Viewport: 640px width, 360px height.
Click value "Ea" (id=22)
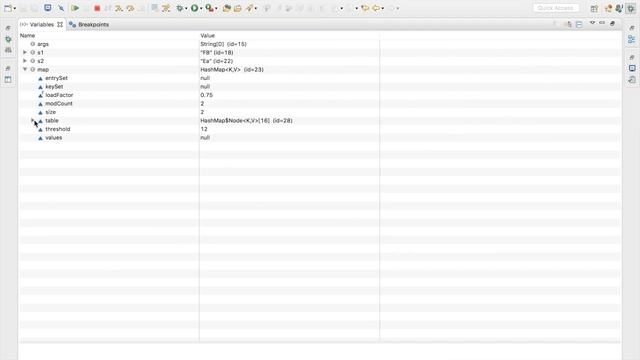coord(217,61)
